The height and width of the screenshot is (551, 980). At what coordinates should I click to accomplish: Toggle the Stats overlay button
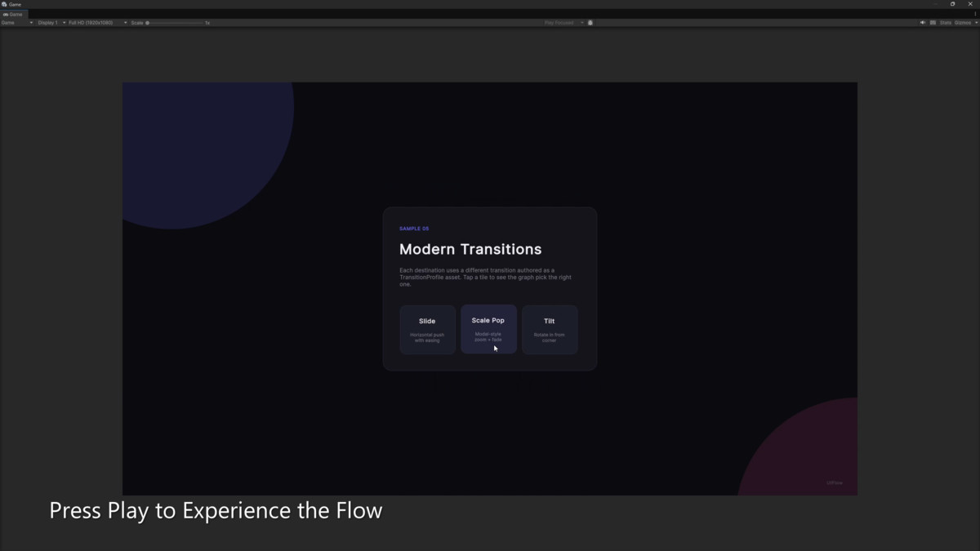[946, 23]
